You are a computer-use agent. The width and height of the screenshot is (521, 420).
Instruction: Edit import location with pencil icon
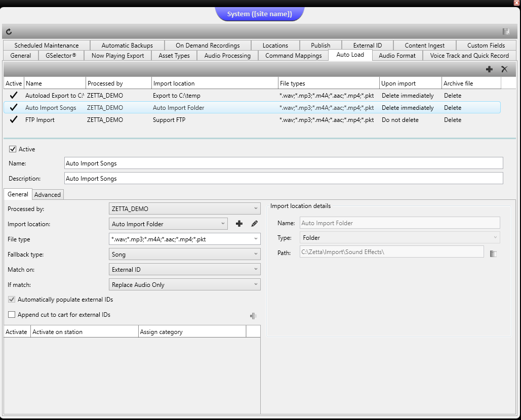click(254, 224)
